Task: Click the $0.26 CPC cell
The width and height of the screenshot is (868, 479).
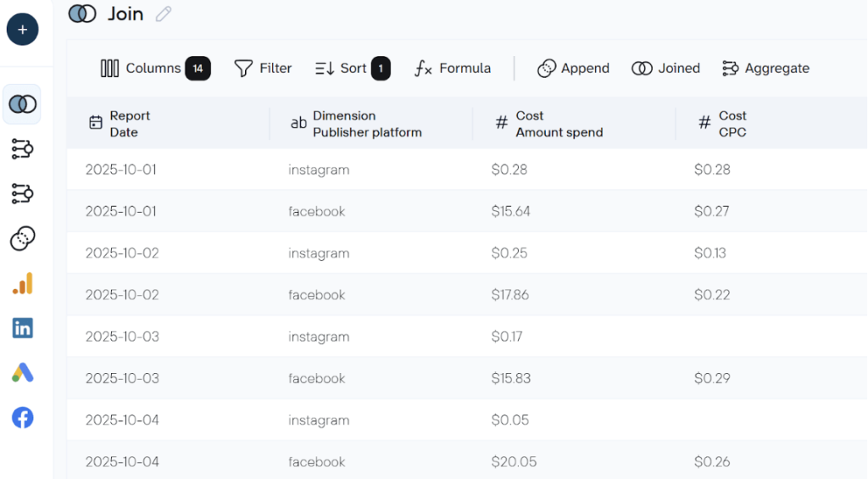Action: click(x=712, y=462)
